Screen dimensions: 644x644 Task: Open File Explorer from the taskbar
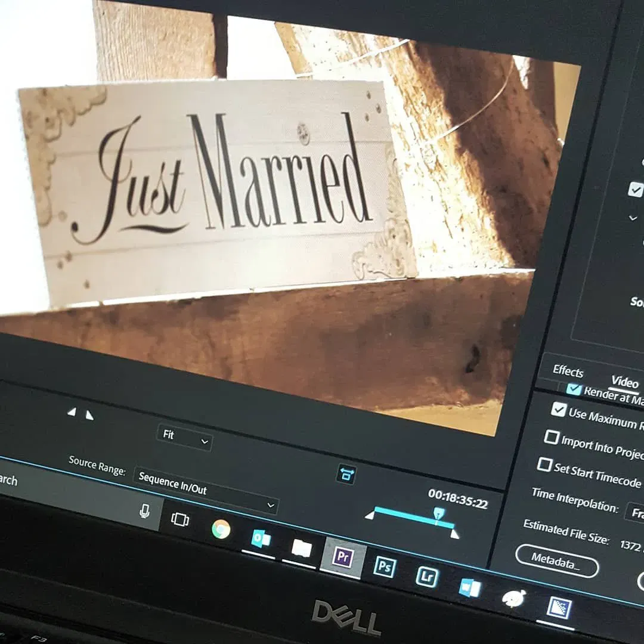[x=302, y=548]
